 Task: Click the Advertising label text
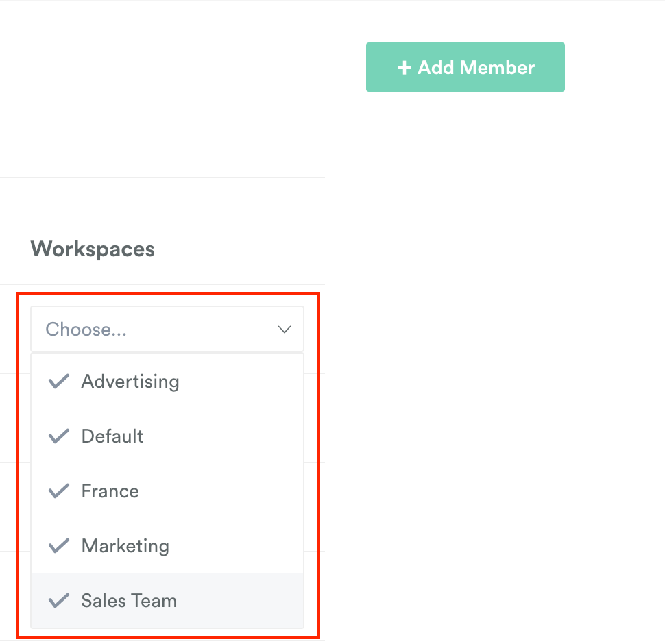coord(130,382)
